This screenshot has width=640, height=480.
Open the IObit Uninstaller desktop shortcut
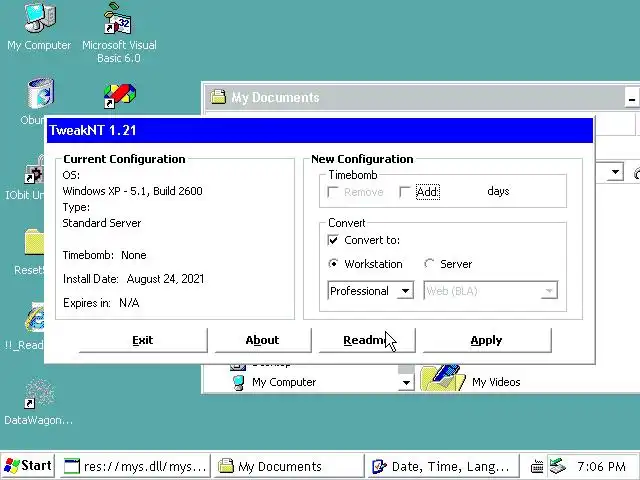(33, 171)
